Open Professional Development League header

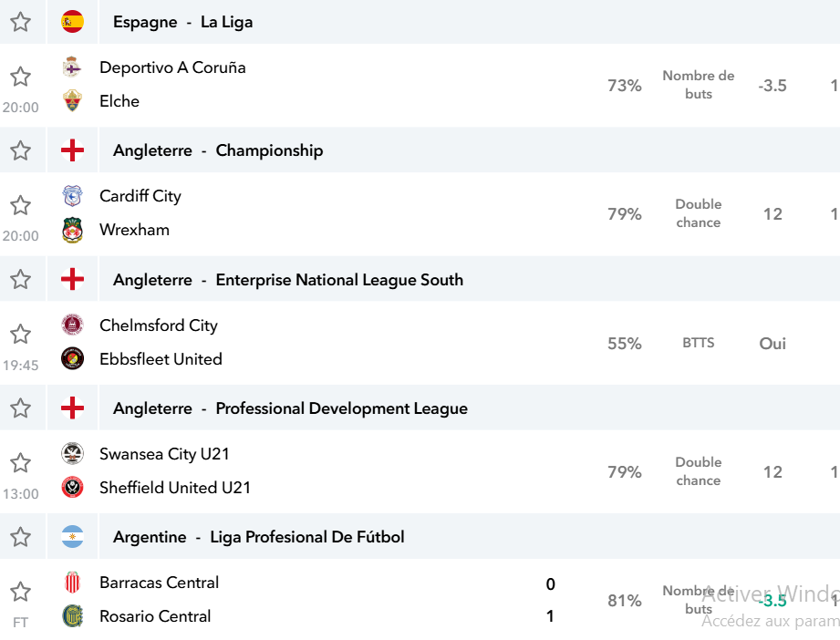point(290,408)
